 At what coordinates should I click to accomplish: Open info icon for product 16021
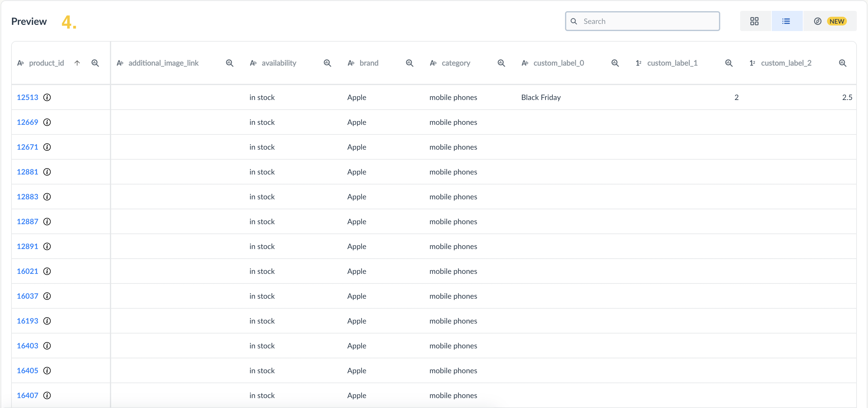point(47,271)
